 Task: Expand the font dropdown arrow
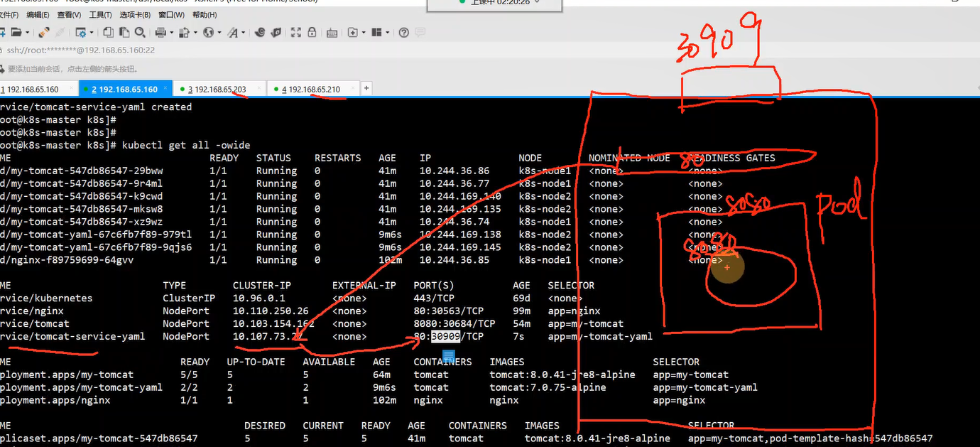244,32
